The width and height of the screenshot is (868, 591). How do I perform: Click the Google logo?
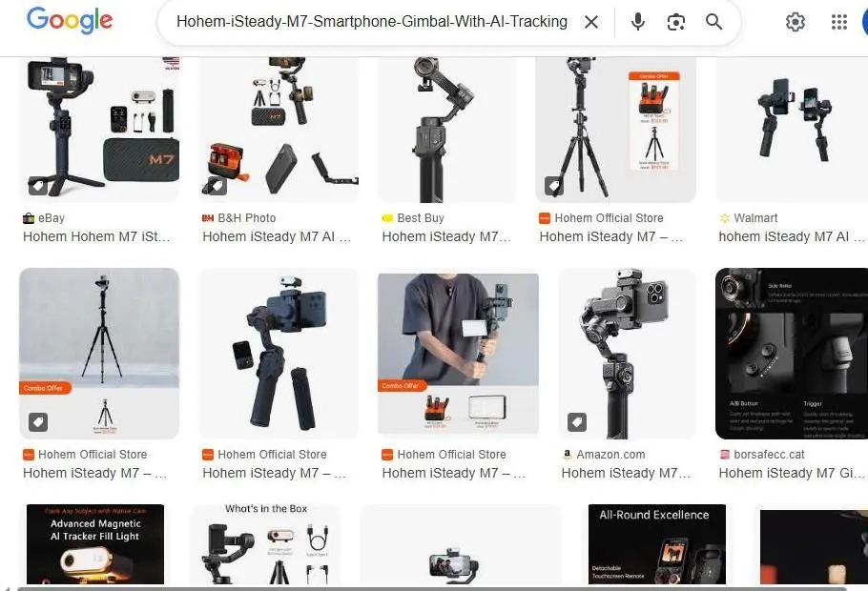pyautogui.click(x=70, y=20)
